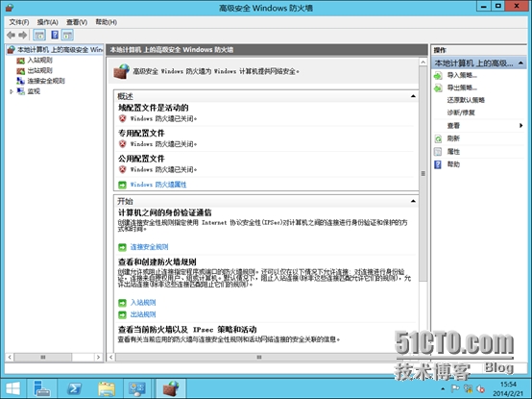Click the 导入策略... action

462,75
